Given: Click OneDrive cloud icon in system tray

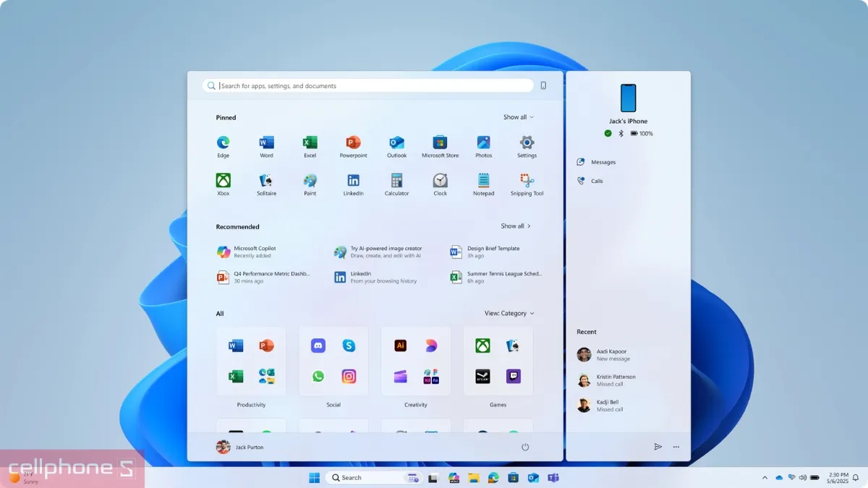Looking at the screenshot, I should click(779, 477).
